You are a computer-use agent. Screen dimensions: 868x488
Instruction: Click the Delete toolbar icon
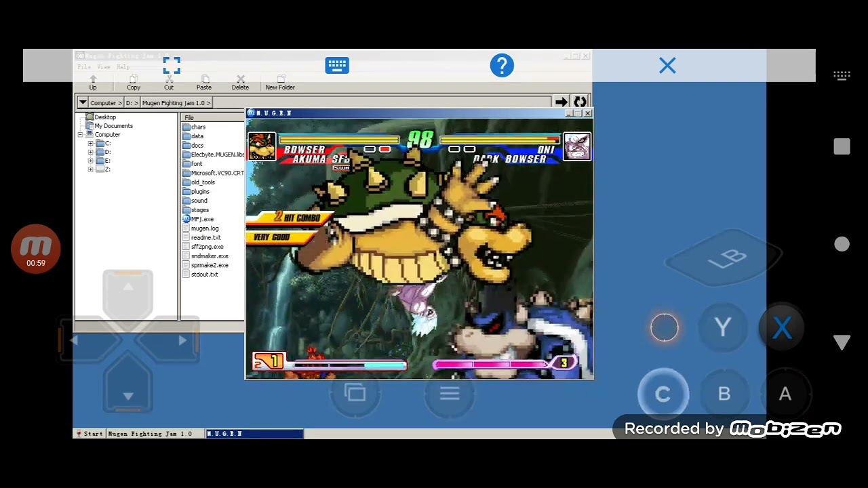(x=240, y=83)
